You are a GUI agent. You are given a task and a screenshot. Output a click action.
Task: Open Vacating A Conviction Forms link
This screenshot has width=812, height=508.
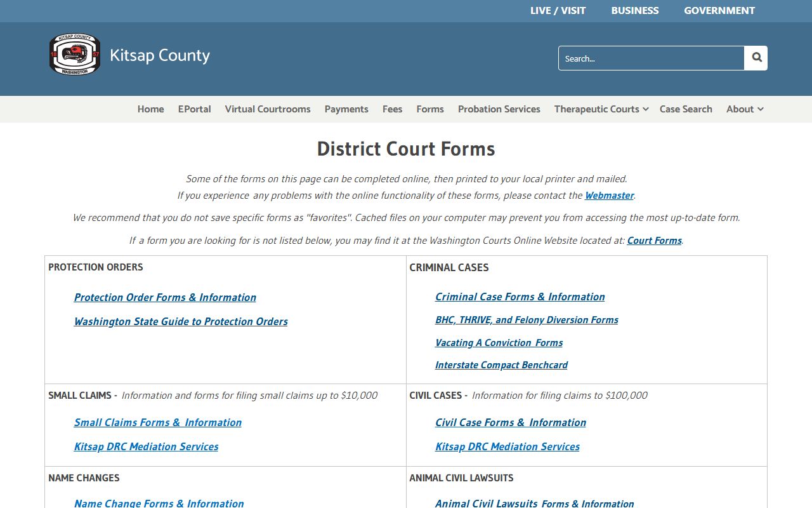click(x=499, y=343)
